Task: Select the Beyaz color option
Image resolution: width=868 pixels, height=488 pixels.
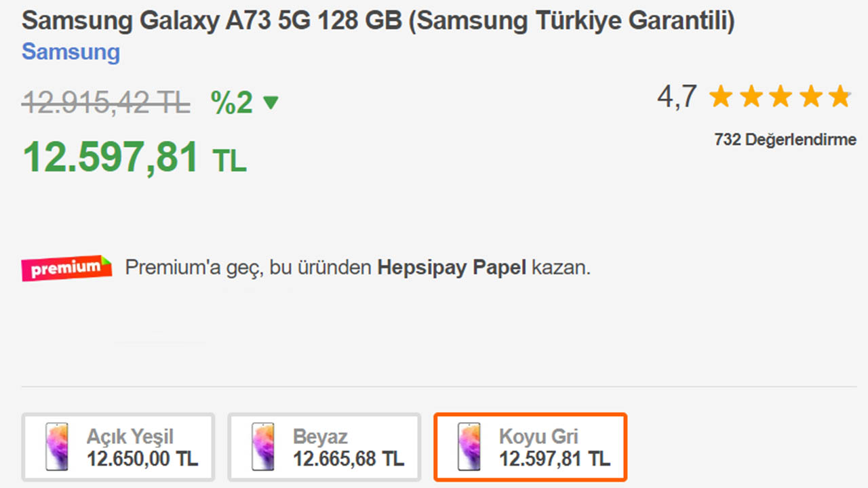Action: (324, 446)
